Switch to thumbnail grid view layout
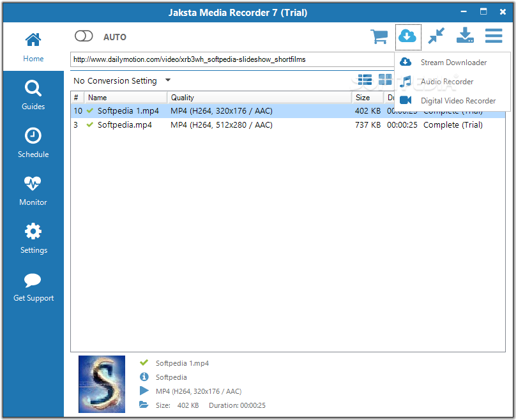 [x=385, y=80]
